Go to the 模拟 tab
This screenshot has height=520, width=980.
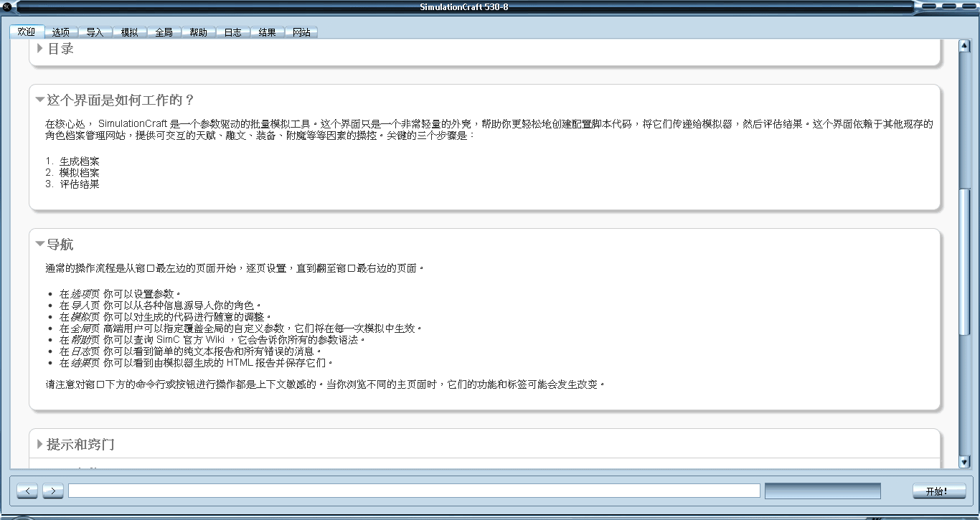pyautogui.click(x=130, y=32)
